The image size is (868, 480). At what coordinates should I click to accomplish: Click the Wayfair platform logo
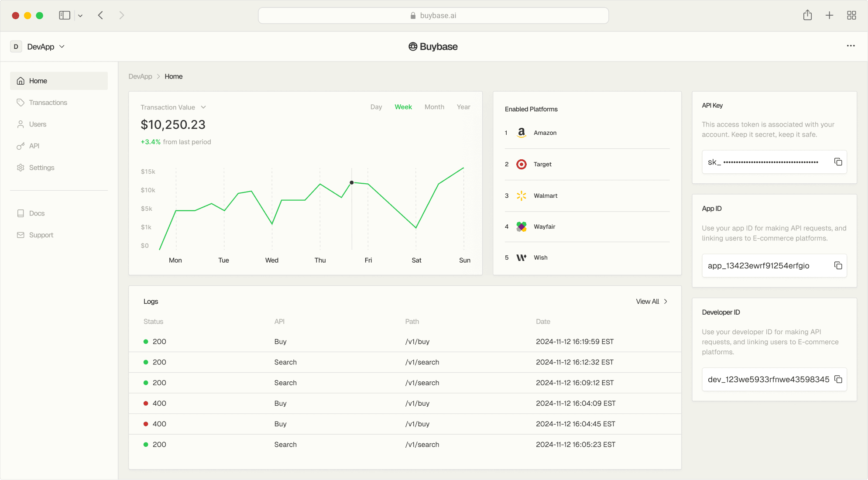pyautogui.click(x=521, y=226)
